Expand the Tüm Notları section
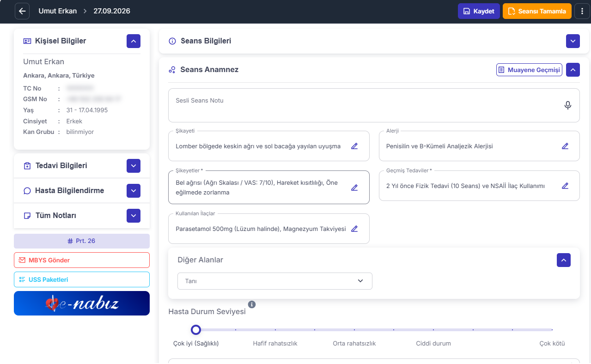 click(134, 216)
